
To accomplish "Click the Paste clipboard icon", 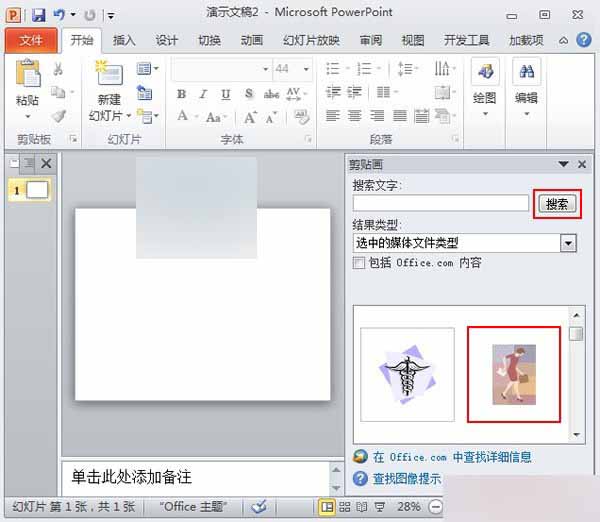I will [28, 73].
